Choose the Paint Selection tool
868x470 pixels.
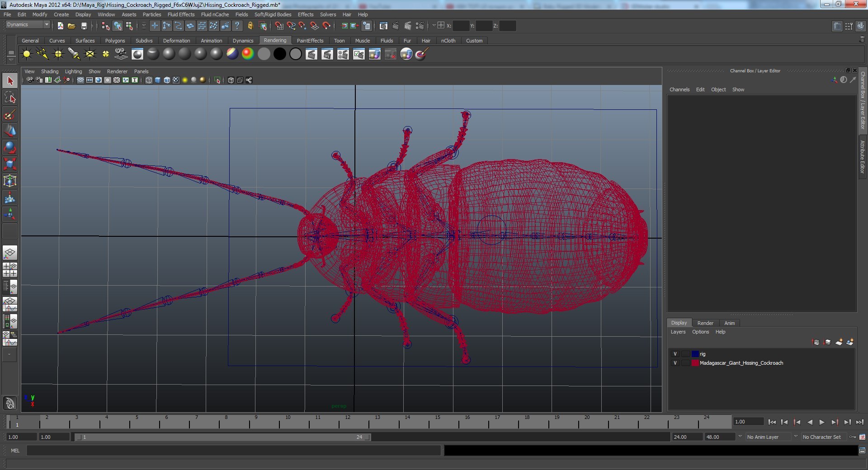pyautogui.click(x=10, y=114)
